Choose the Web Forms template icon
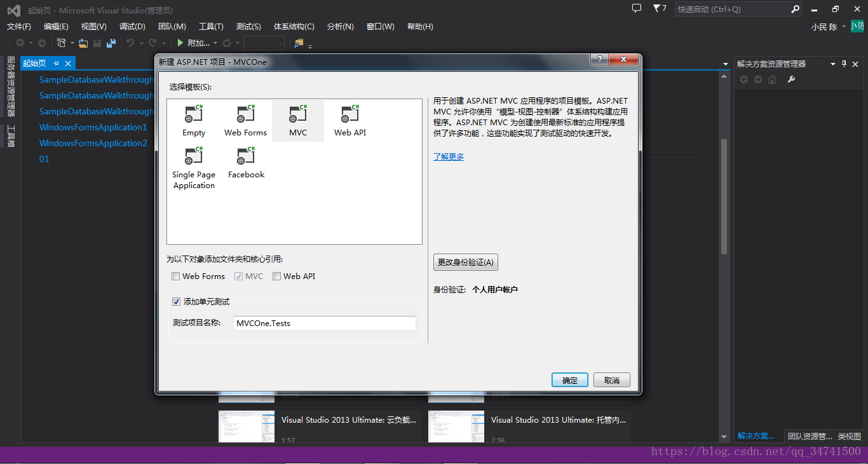Viewport: 868px width, 464px height. pyautogui.click(x=245, y=114)
